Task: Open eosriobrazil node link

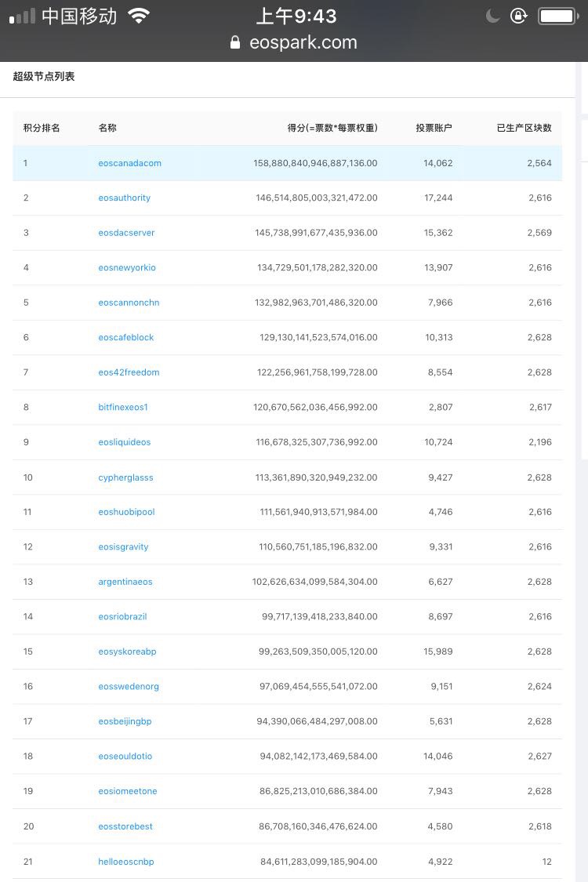Action: tap(122, 616)
